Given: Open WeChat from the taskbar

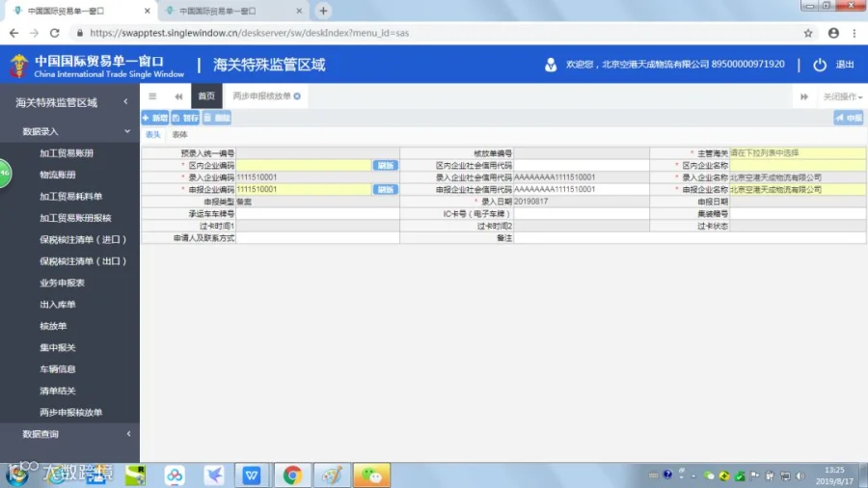Looking at the screenshot, I should (x=371, y=475).
